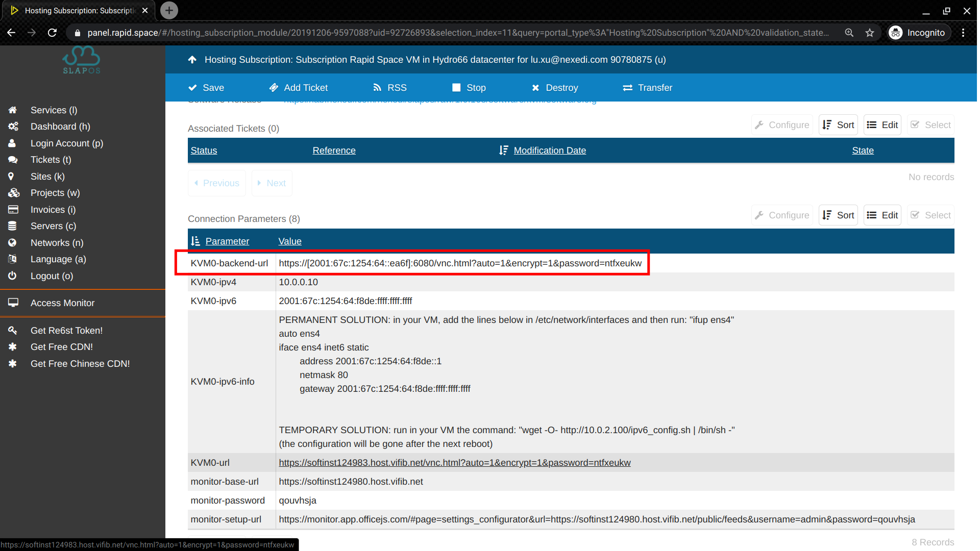This screenshot has width=980, height=551.
Task: Click the Sites map pin icon
Action: coord(11,177)
